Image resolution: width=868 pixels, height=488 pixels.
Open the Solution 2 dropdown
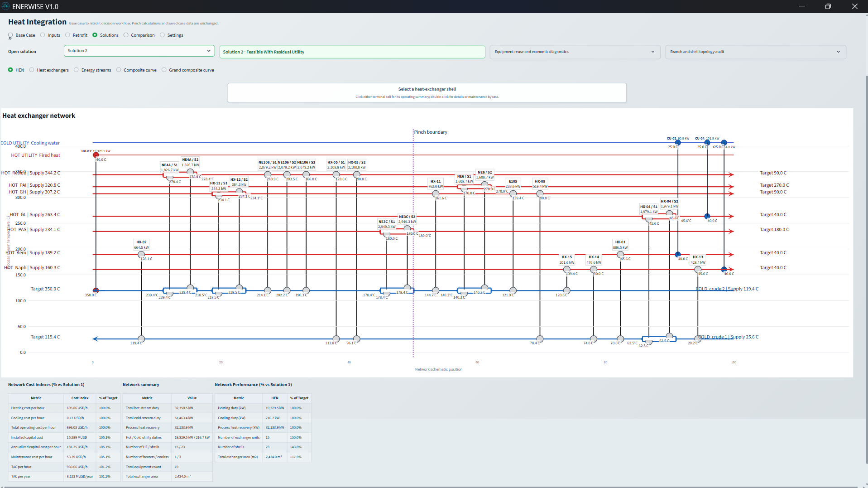139,51
